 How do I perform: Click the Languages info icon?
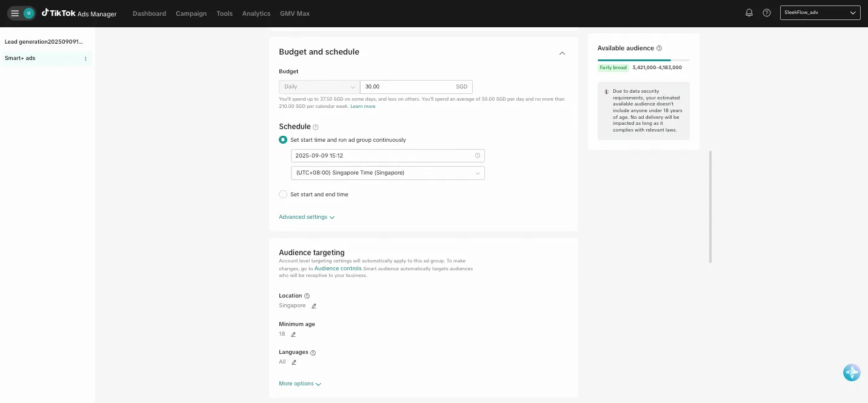point(313,353)
